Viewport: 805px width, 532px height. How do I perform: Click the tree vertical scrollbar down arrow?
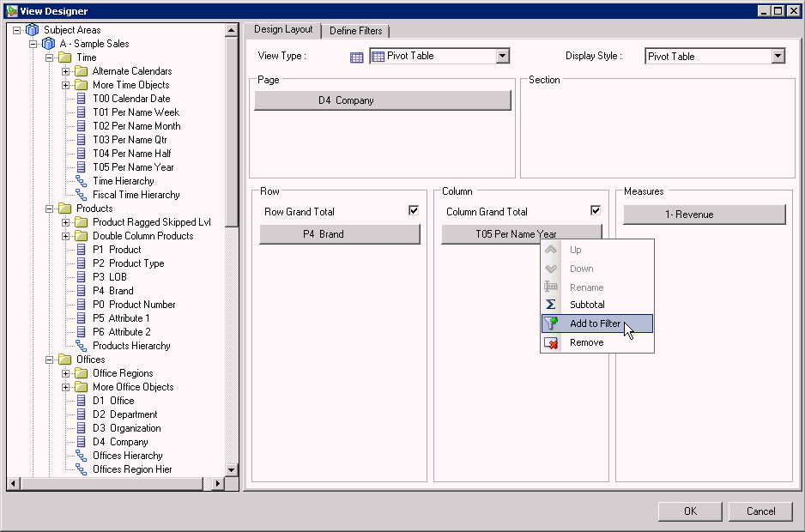pos(231,470)
